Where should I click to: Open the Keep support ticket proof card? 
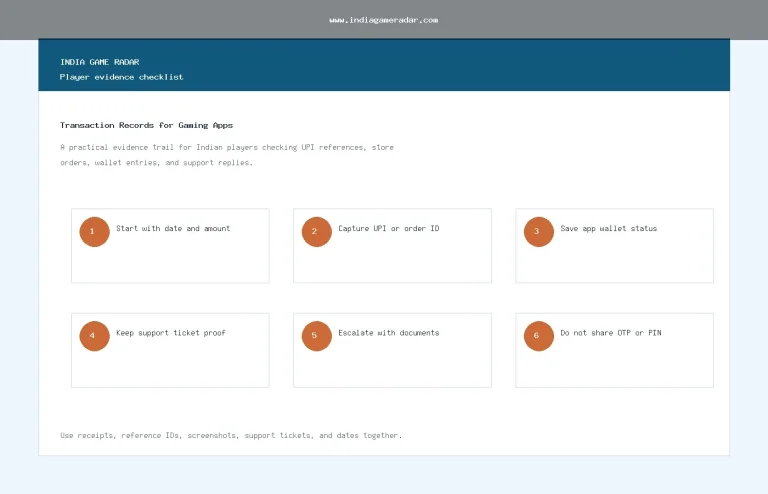click(x=170, y=350)
